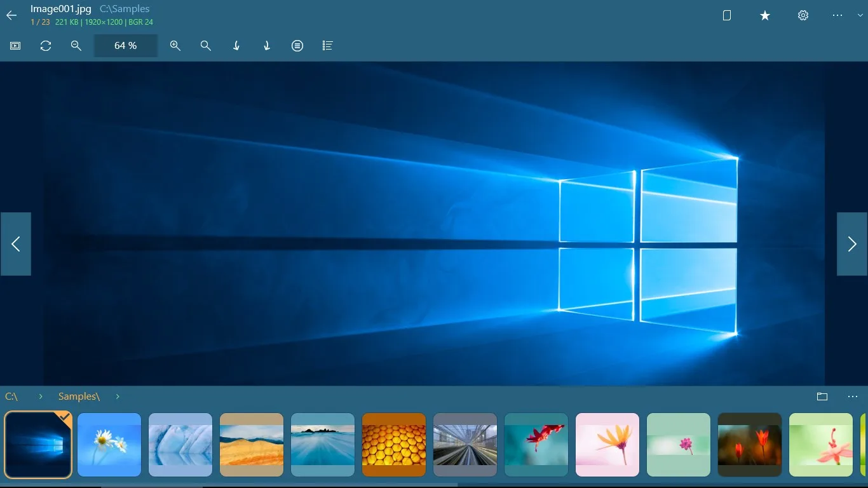868x488 pixels.
Task: Select the pink flower on green thumbnail
Action: click(821, 445)
